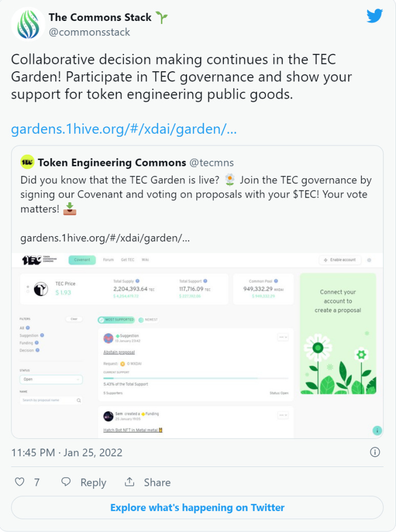Open the Covenant tab

tap(82, 260)
